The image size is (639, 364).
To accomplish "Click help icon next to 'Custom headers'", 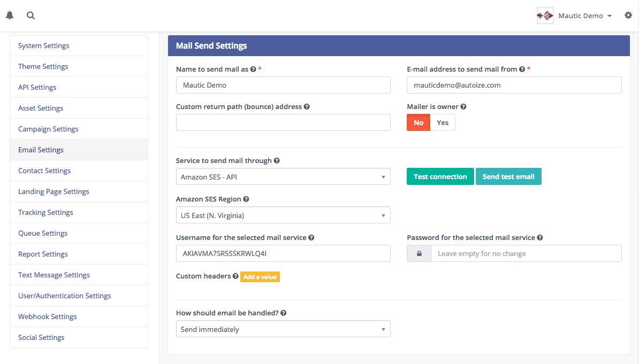I will point(236,276).
